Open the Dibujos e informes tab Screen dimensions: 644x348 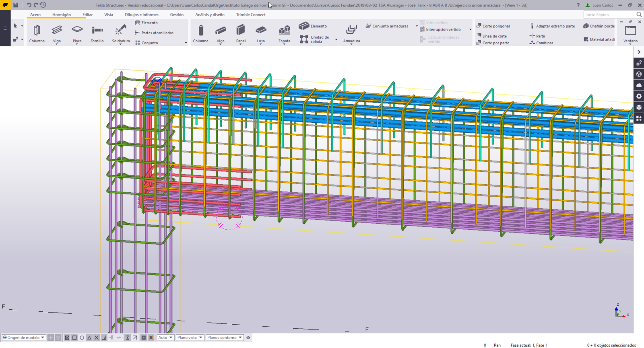click(x=141, y=14)
